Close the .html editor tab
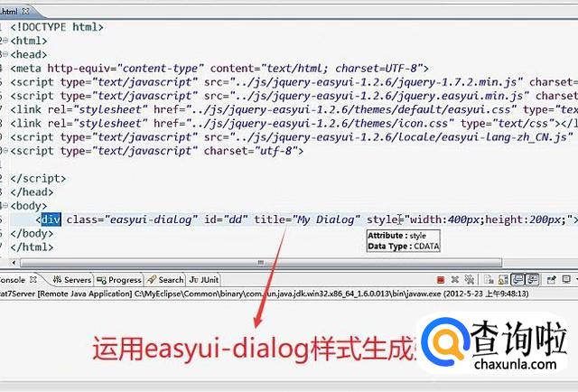578x392 pixels. pyautogui.click(x=25, y=11)
